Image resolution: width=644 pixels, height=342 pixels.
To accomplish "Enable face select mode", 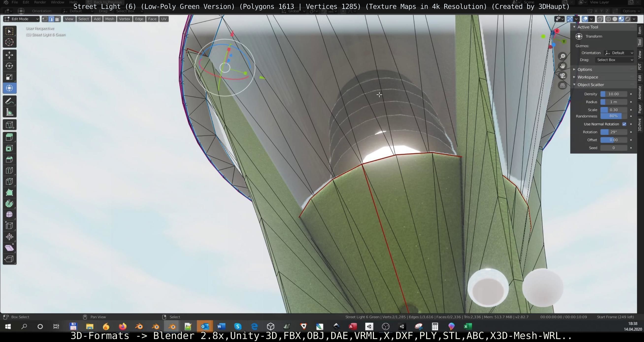I will click(x=57, y=19).
